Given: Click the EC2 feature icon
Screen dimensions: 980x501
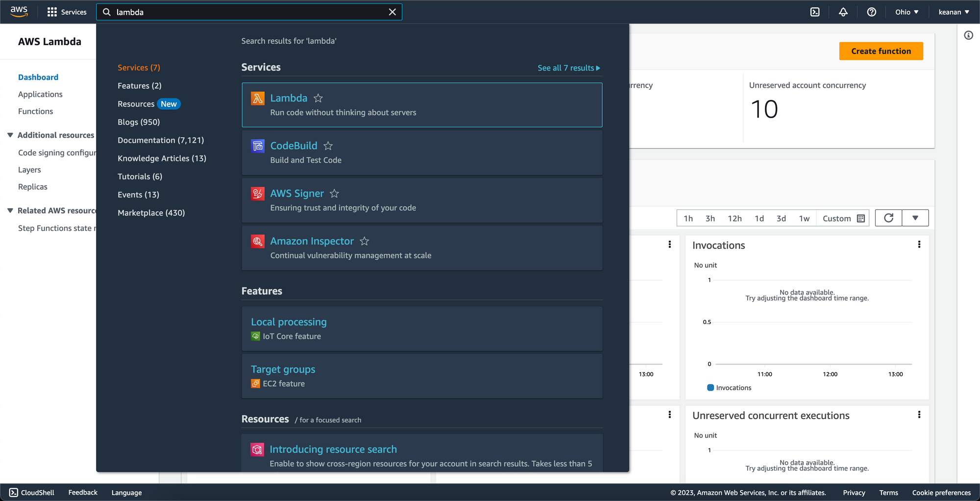Looking at the screenshot, I should coord(255,384).
